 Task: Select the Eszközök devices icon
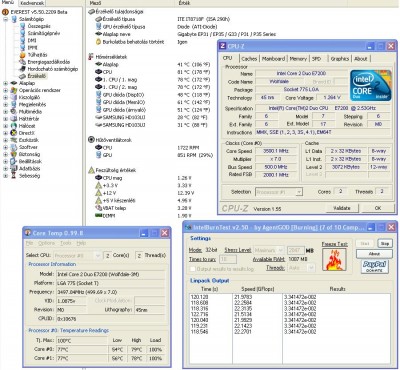pos(14,140)
